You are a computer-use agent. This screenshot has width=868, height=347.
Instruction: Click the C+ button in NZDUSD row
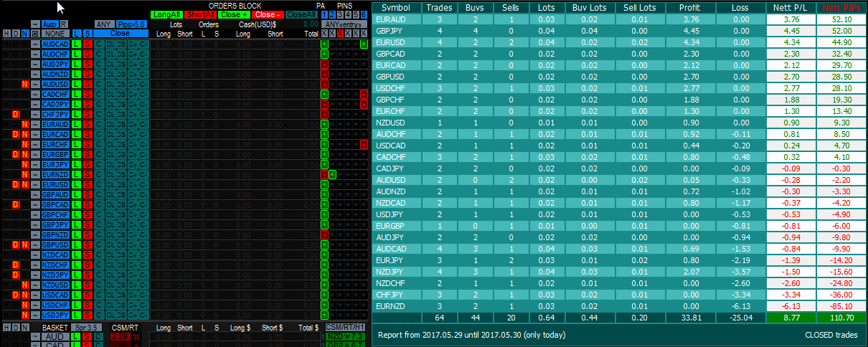133,285
